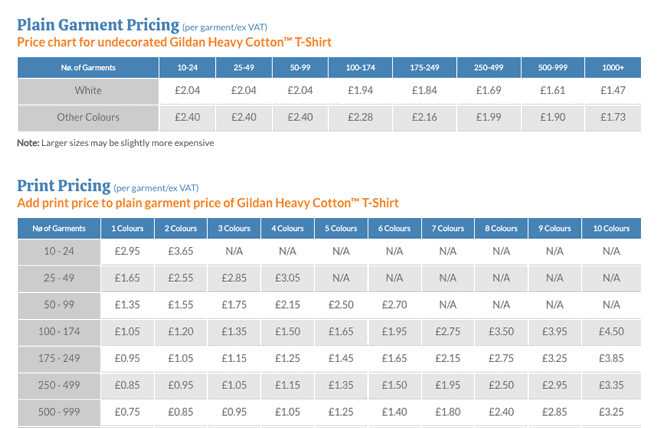Select the £1.73 price cell
Screen dimensions: 660x428
click(612, 117)
